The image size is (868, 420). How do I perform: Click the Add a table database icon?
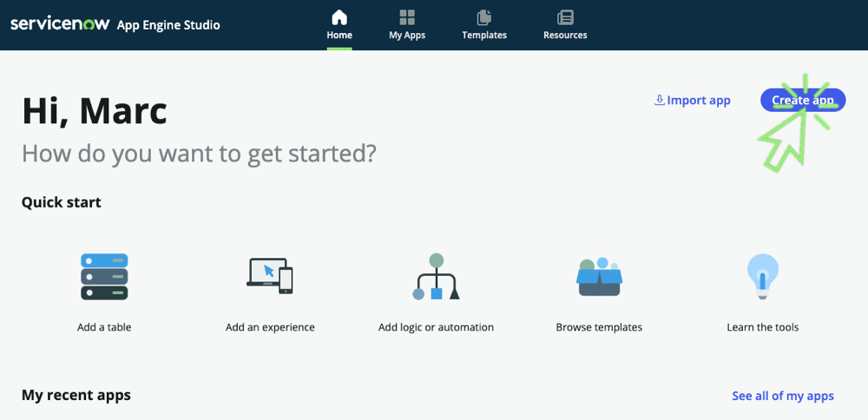[104, 277]
